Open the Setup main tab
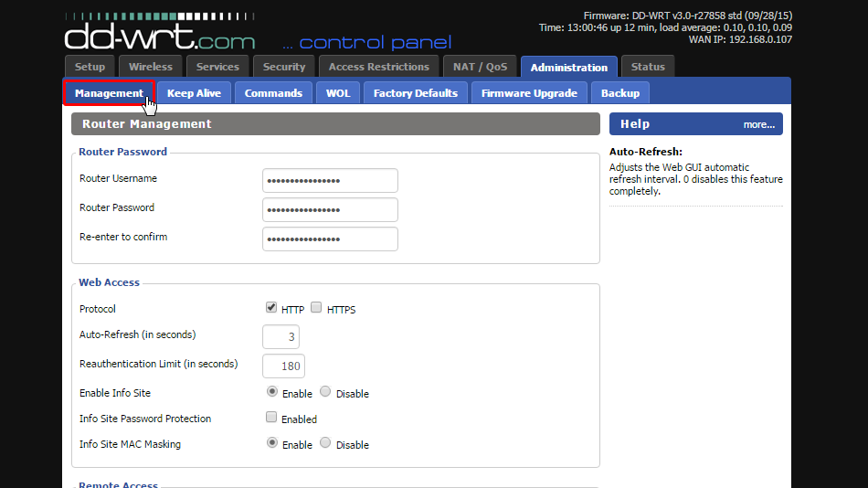 [x=90, y=67]
